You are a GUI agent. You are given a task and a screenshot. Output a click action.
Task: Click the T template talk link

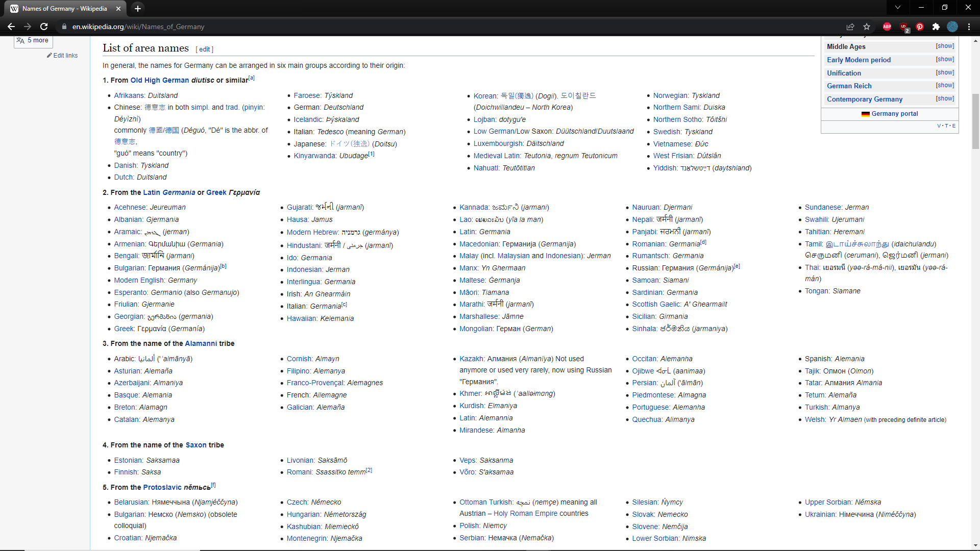(x=946, y=126)
